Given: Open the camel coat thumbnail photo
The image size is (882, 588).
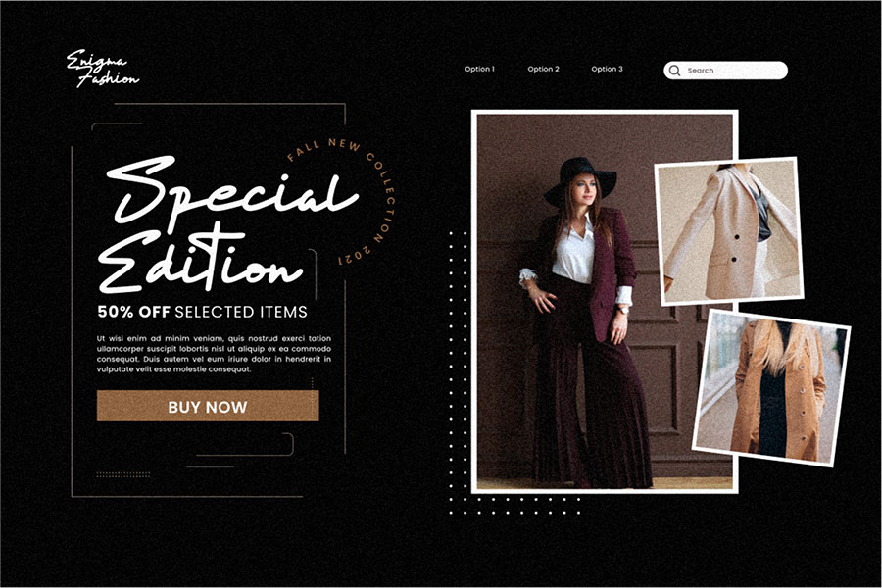Looking at the screenshot, I should (770, 388).
